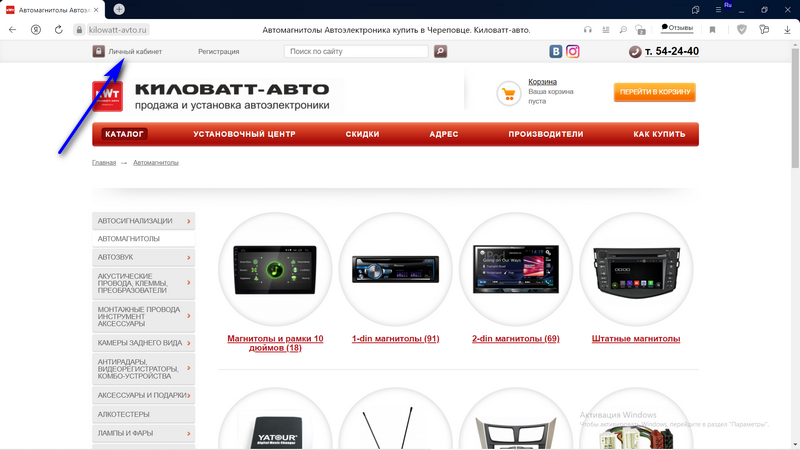
Task: Click the 10-inch Android head unit image
Action: 275,269
